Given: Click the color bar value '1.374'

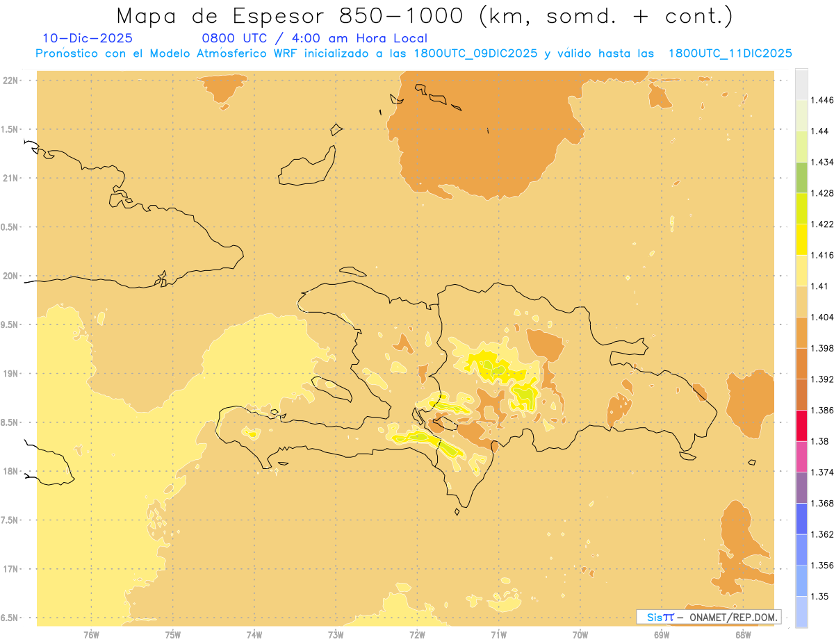Looking at the screenshot, I should (821, 472).
